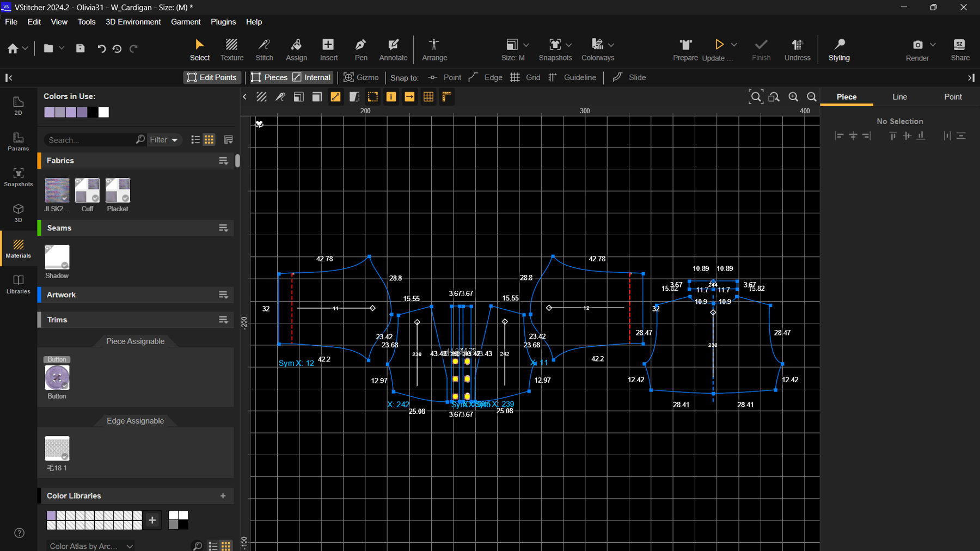
Task: Expand the Color Atlas library dropdown
Action: 91,546
